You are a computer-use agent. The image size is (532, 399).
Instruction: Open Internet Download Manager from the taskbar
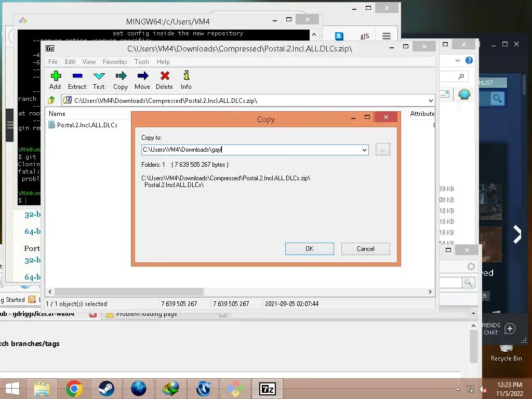170,389
